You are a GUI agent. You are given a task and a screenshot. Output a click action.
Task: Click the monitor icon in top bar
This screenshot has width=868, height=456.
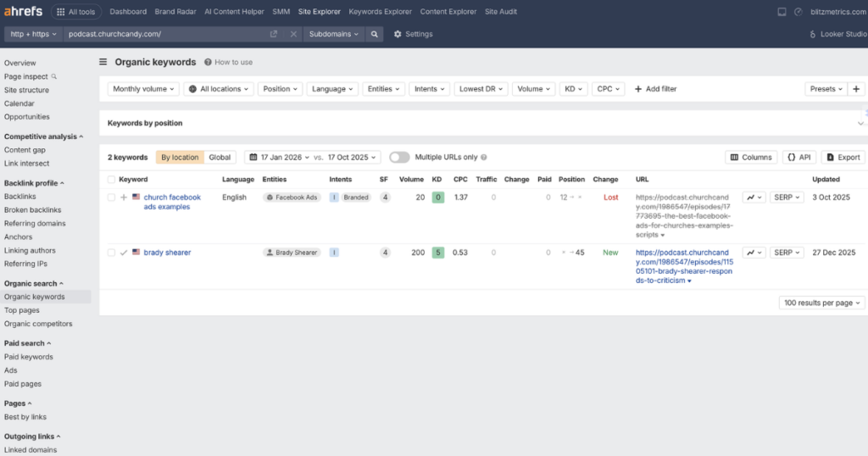click(x=782, y=12)
